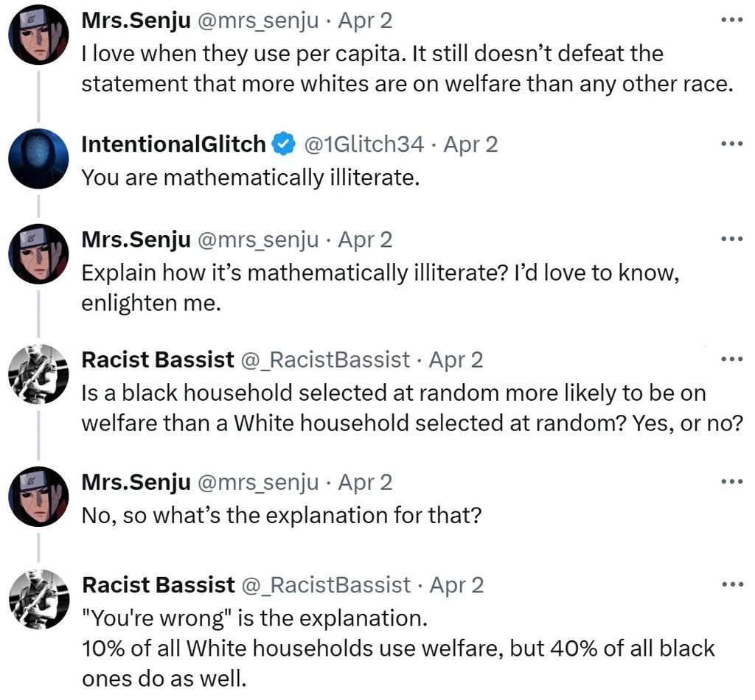Open more options on the per capita tweet
The image size is (755, 700).
731,20
